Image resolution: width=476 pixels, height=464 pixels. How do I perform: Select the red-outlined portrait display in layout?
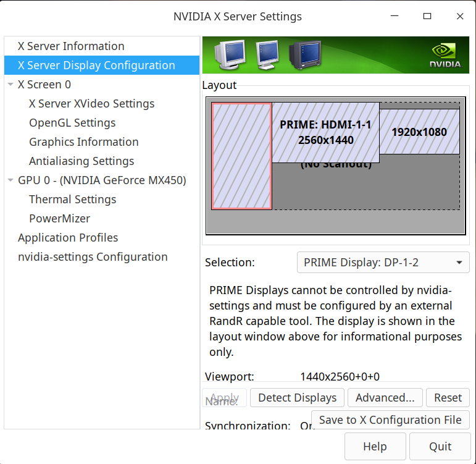tap(241, 156)
